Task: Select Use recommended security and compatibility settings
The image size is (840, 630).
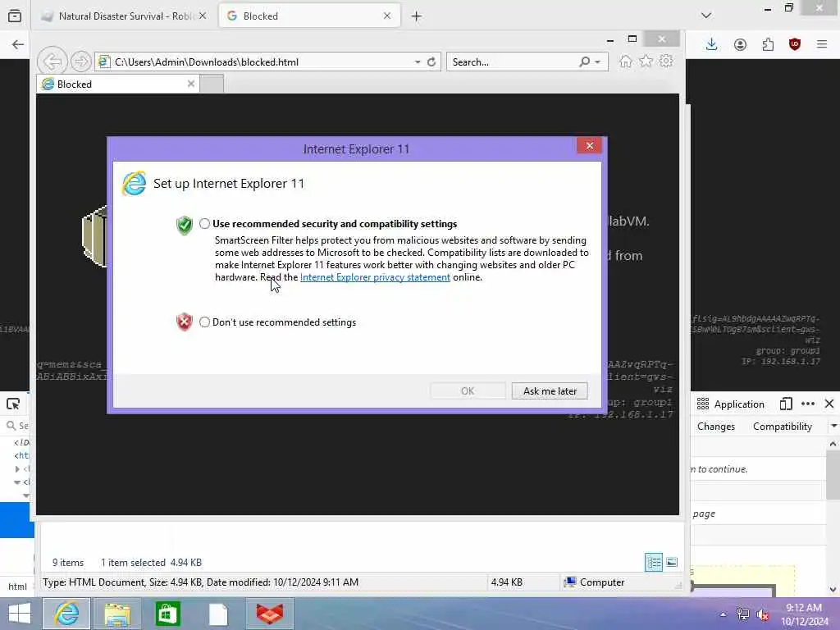Action: click(204, 224)
